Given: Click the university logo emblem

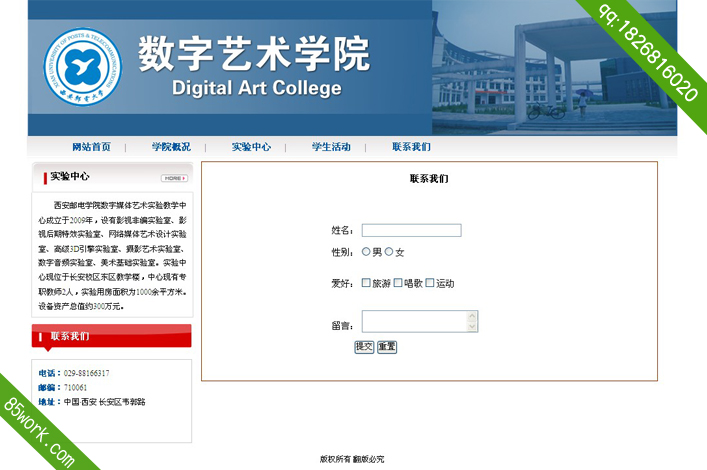Looking at the screenshot, I should pos(83,67).
